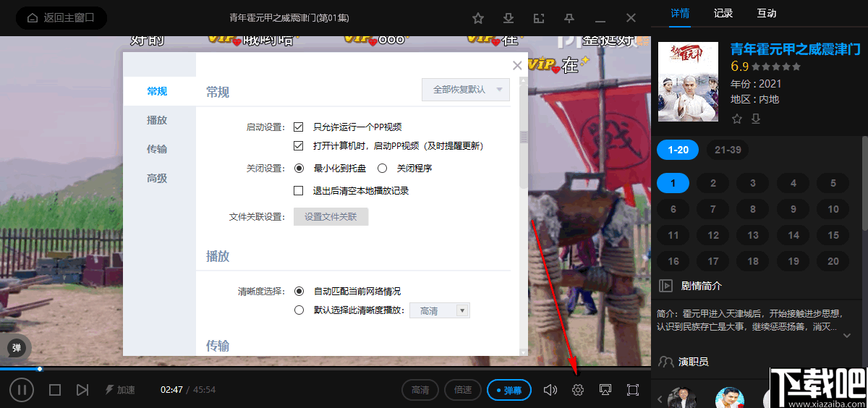Play episode 20
868x408 pixels.
833,261
